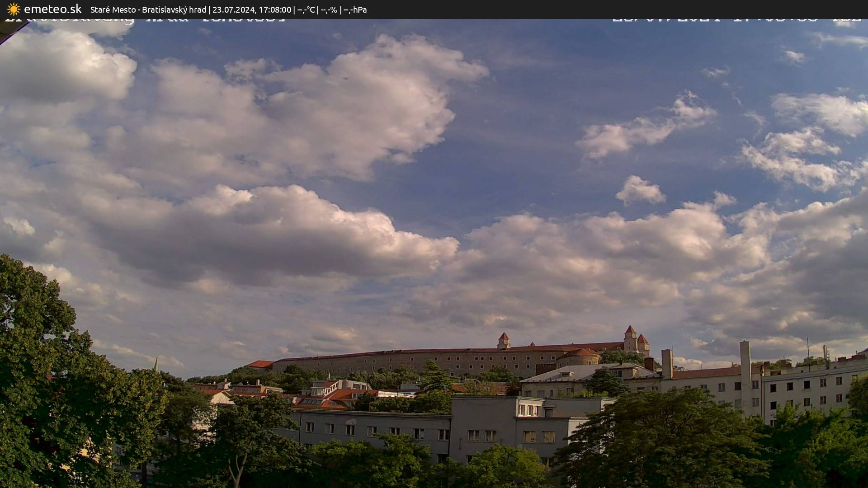Click the humidity placeholder reading --,-%
The width and height of the screenshot is (868, 488).
(329, 9)
